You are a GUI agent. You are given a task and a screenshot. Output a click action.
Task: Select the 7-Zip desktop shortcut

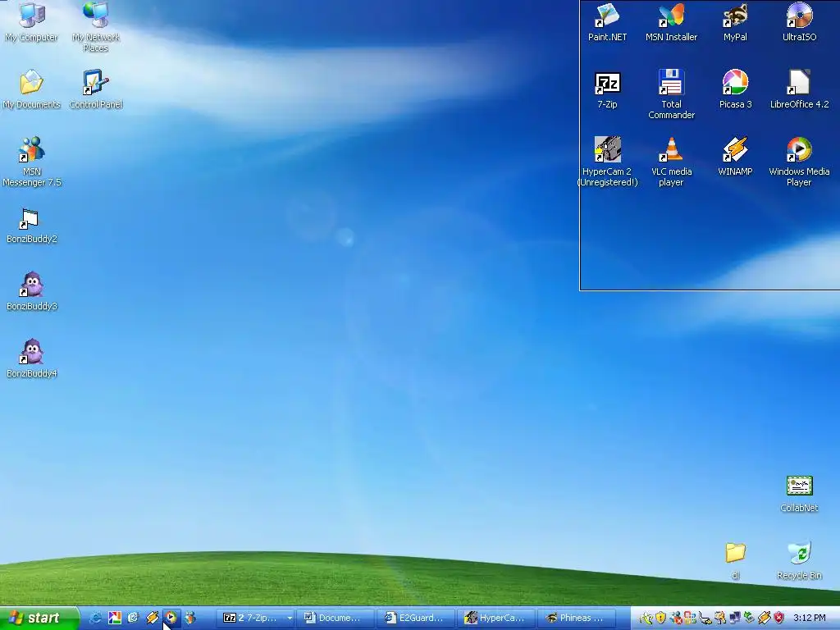point(608,89)
